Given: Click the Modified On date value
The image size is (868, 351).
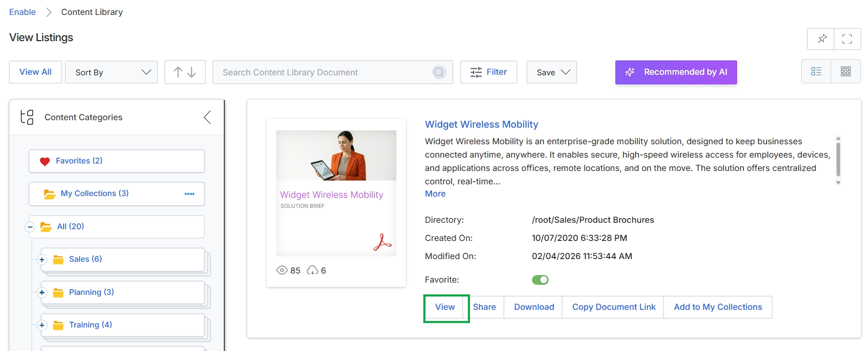Looking at the screenshot, I should 582,256.
